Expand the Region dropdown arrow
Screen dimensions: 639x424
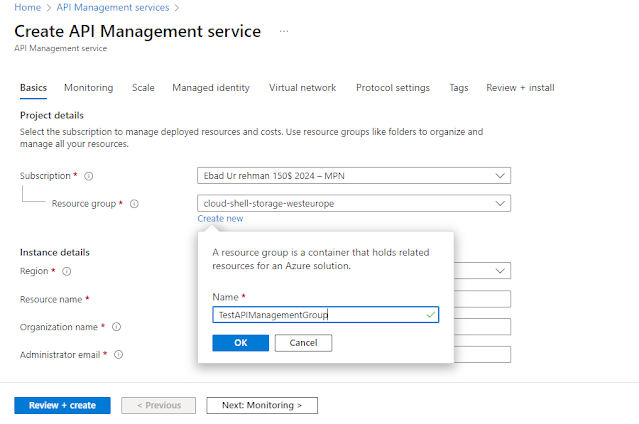point(500,271)
